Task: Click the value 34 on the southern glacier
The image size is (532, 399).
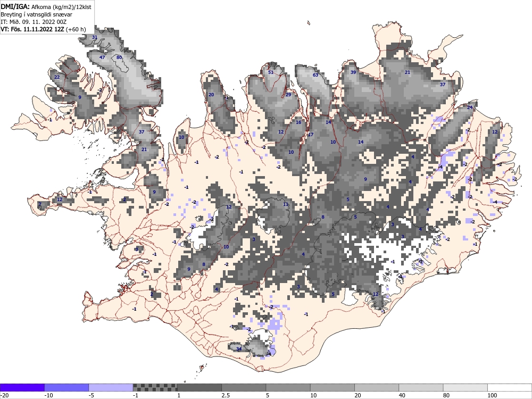Action: [x=239, y=349]
